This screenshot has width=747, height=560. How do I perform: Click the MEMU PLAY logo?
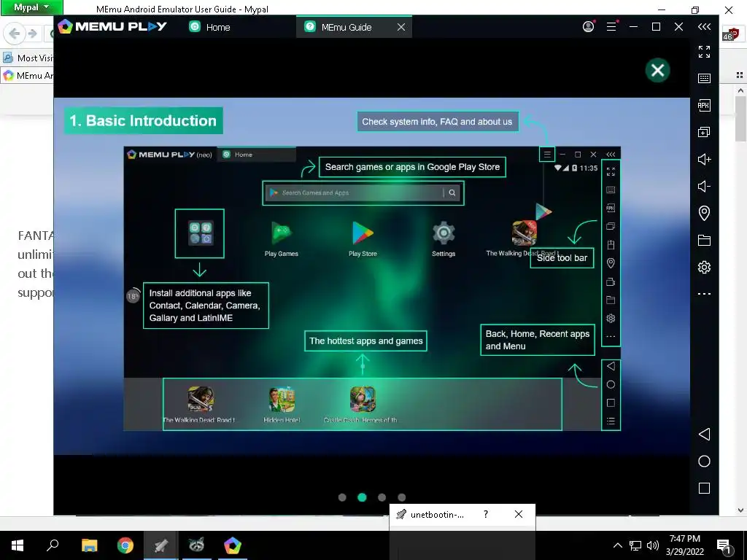[x=112, y=26]
